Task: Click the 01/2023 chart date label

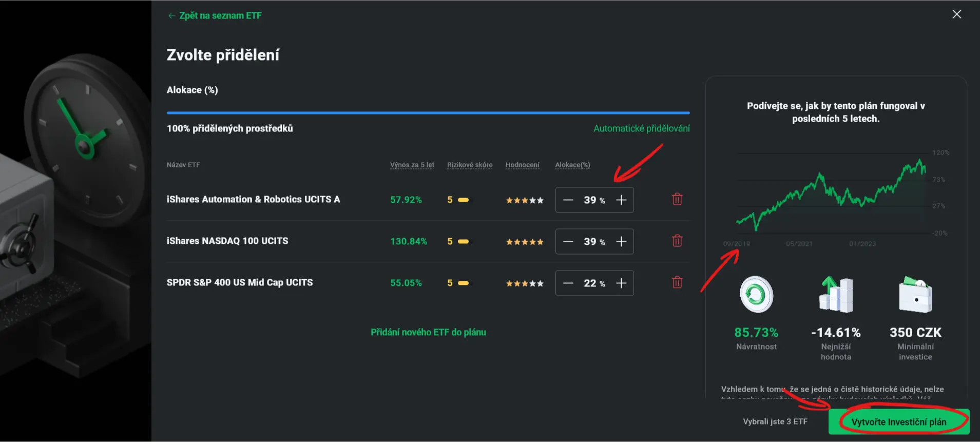Action: (862, 244)
